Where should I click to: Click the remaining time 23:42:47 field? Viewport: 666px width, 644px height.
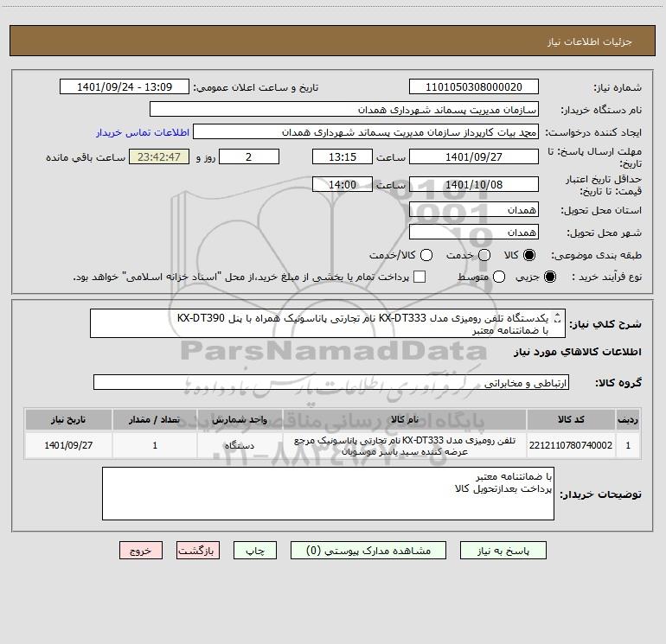(159, 156)
